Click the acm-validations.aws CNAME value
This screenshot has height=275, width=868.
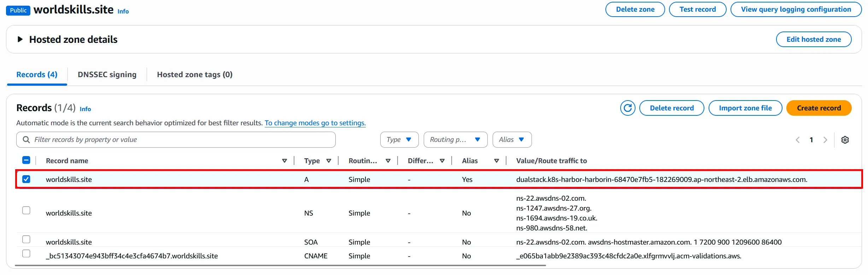point(629,256)
